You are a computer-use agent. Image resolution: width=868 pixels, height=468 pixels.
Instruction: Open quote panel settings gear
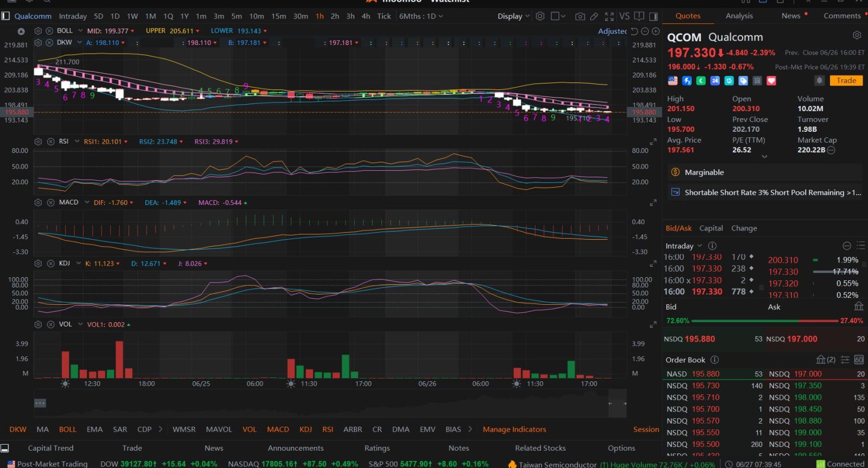coord(857,35)
